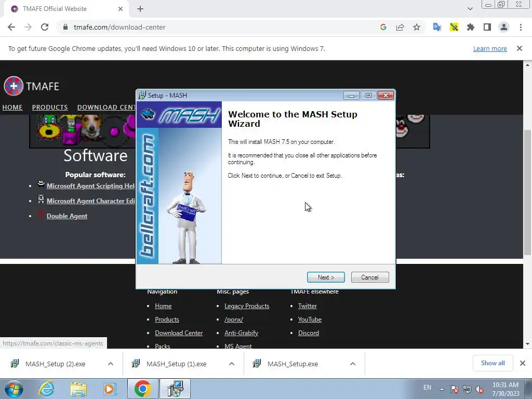Open the Google Translate extension
The width and height of the screenshot is (532, 399).
click(x=437, y=27)
